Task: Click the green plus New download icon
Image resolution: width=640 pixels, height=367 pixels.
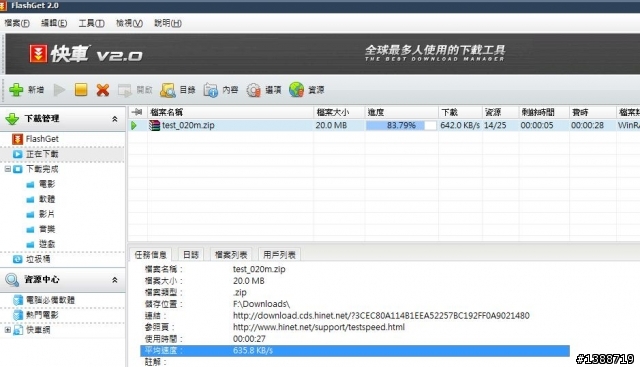Action: coord(16,90)
